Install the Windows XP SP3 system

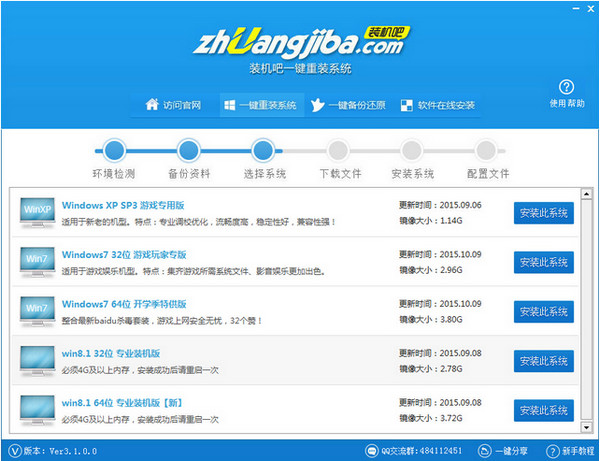tap(543, 213)
